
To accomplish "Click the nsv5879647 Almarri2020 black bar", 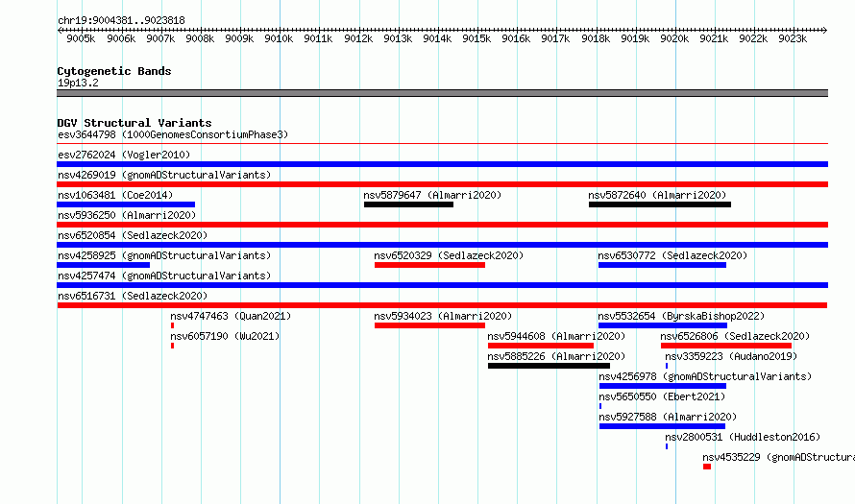I will pyautogui.click(x=408, y=204).
